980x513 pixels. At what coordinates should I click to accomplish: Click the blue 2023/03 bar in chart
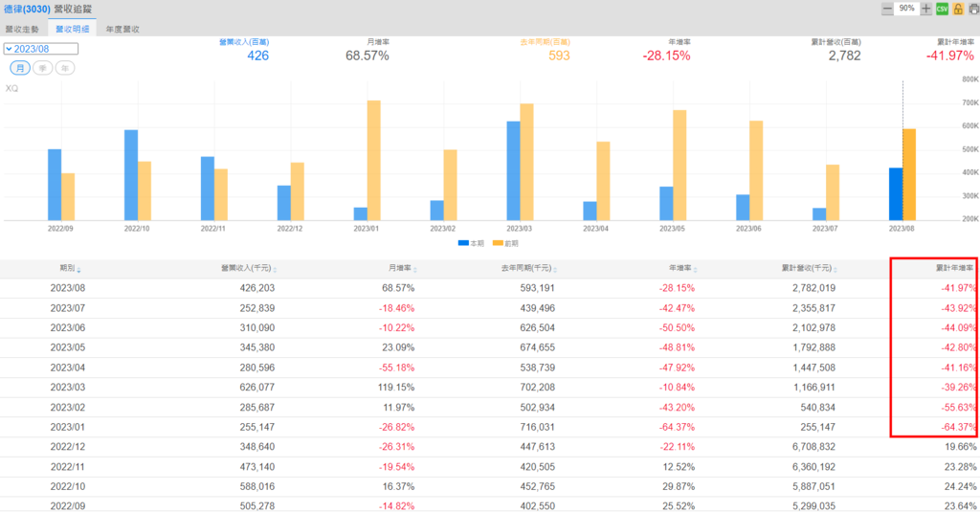click(513, 170)
